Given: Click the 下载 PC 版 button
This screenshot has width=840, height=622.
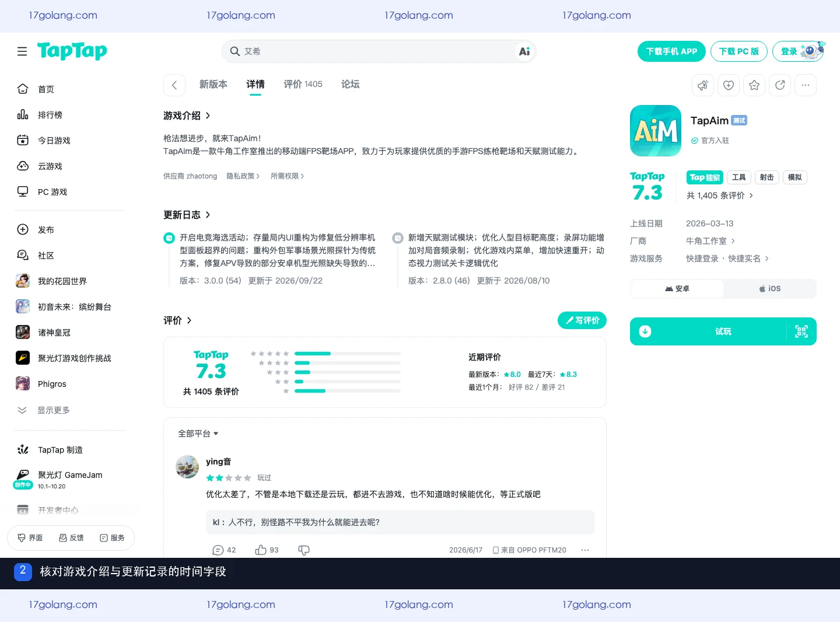Looking at the screenshot, I should coord(738,51).
